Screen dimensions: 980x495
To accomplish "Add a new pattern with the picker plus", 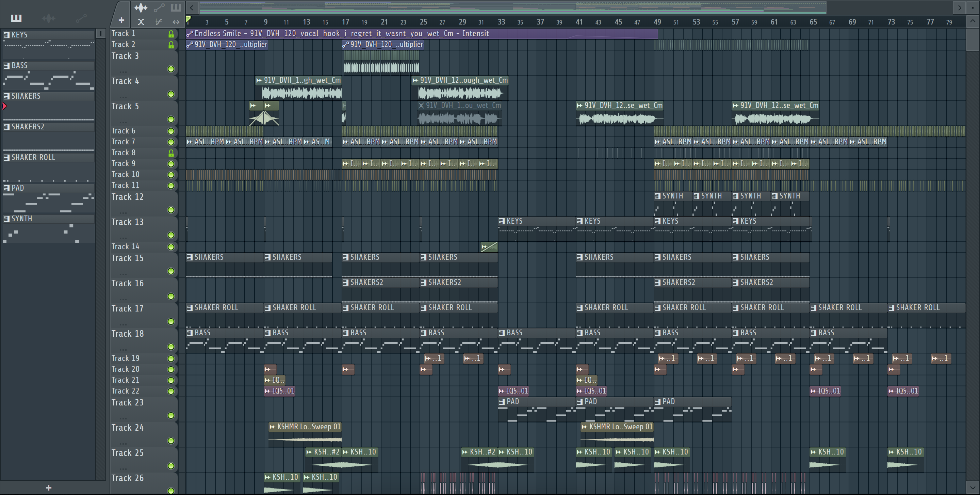I will coord(48,488).
